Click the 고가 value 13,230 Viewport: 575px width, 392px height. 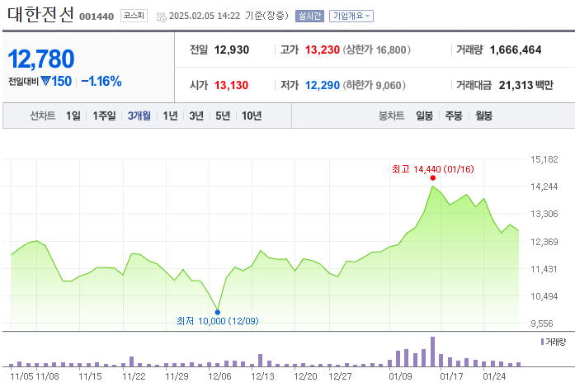point(323,50)
